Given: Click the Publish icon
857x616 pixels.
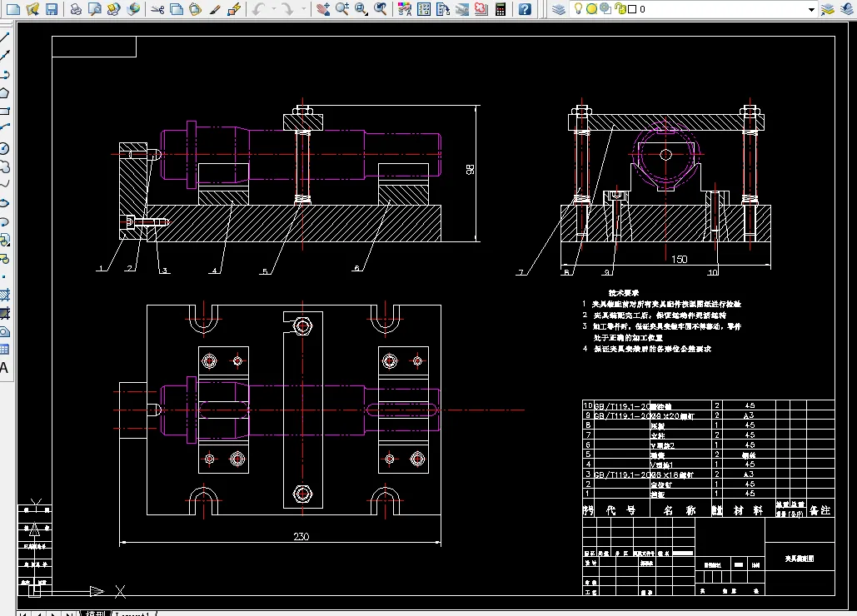Looking at the screenshot, I should (113, 8).
